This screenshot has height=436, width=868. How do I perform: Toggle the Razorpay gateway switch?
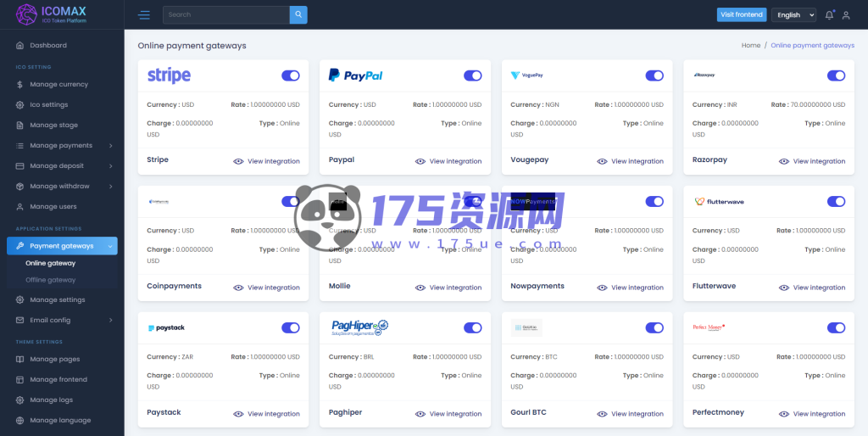point(836,75)
